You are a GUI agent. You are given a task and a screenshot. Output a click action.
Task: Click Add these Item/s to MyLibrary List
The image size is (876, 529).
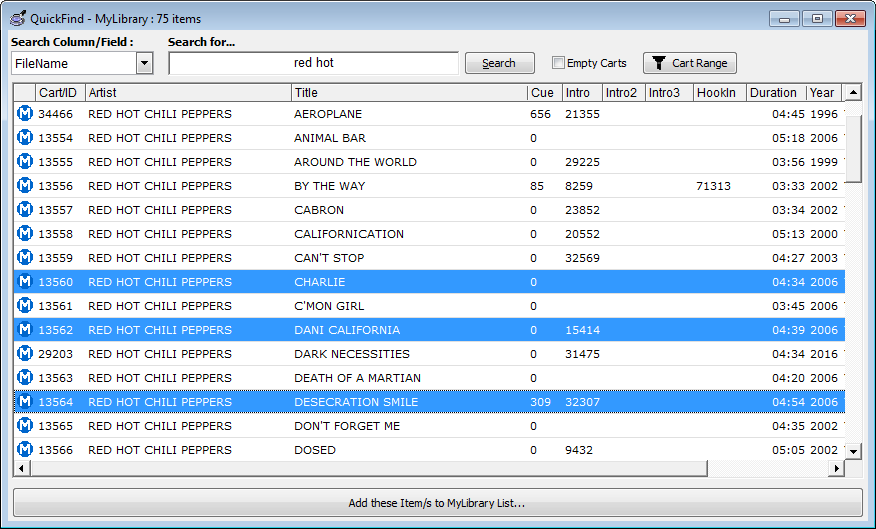point(437,503)
